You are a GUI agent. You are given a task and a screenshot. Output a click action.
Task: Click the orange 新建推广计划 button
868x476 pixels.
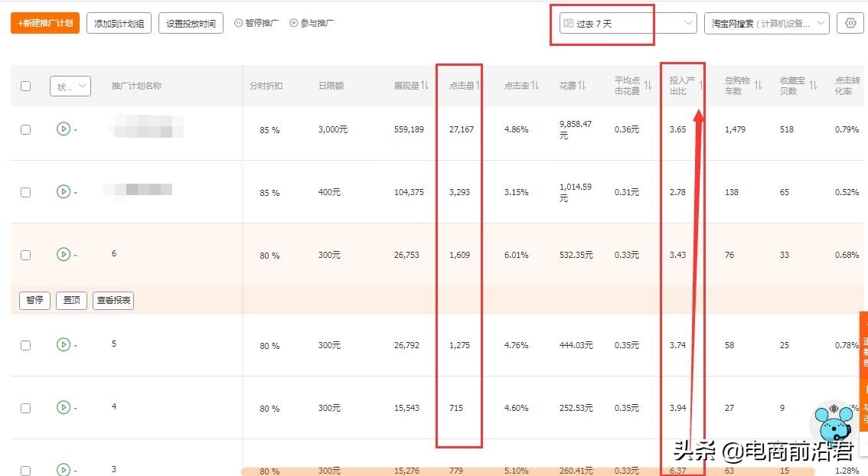tap(45, 23)
